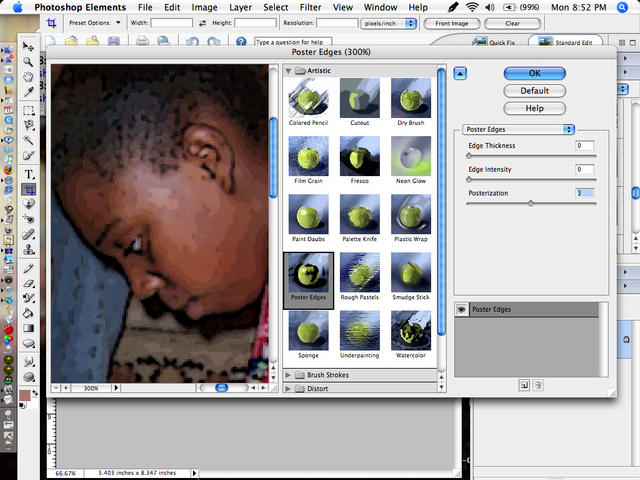Viewport: 640px width, 480px height.
Task: Switch to Standard Edit tab
Action: tap(566, 42)
